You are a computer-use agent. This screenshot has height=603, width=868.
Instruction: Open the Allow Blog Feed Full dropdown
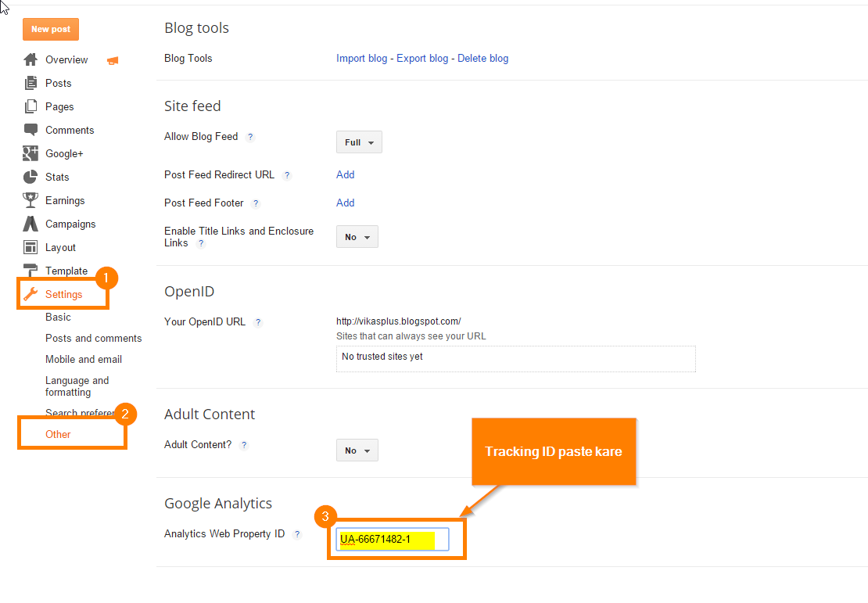tap(359, 142)
